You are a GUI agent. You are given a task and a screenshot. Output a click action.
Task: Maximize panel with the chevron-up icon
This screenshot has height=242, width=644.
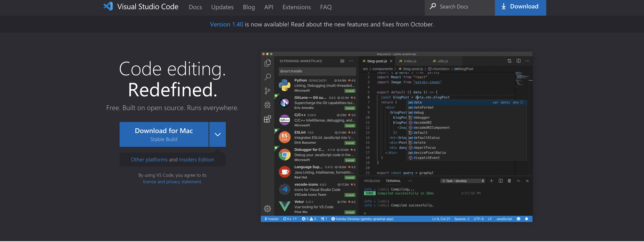[x=518, y=181]
